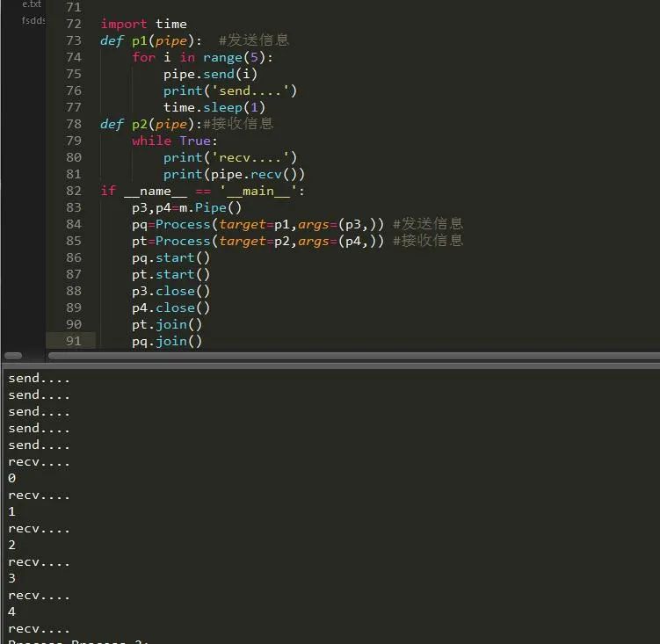Select the fsdds file in sidebar

pyautogui.click(x=33, y=20)
